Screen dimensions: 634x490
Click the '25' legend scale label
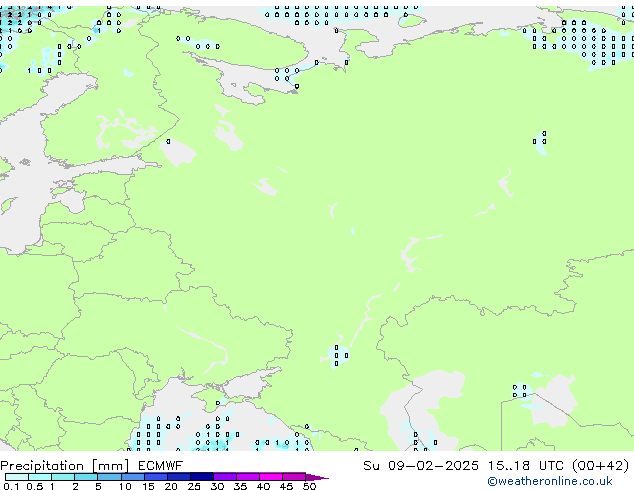194,486
